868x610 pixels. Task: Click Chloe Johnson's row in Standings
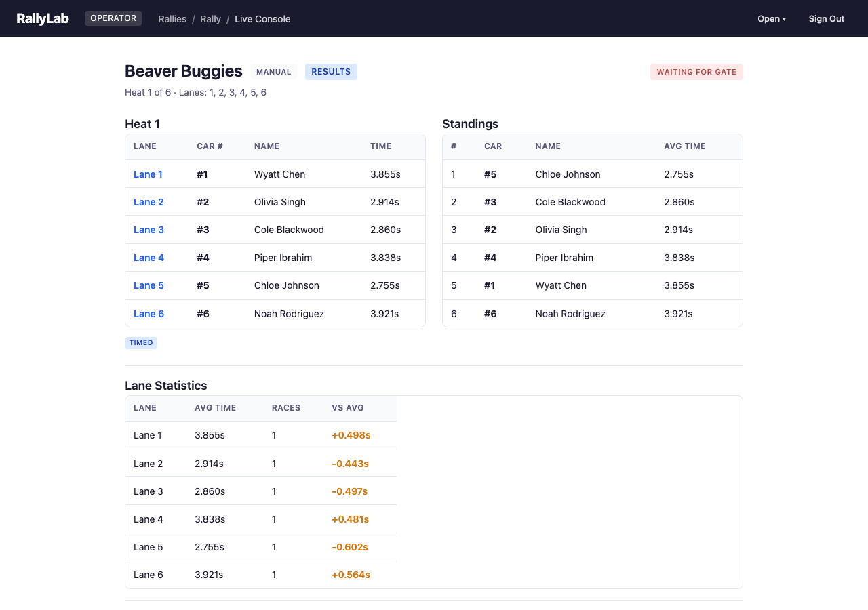(568, 174)
